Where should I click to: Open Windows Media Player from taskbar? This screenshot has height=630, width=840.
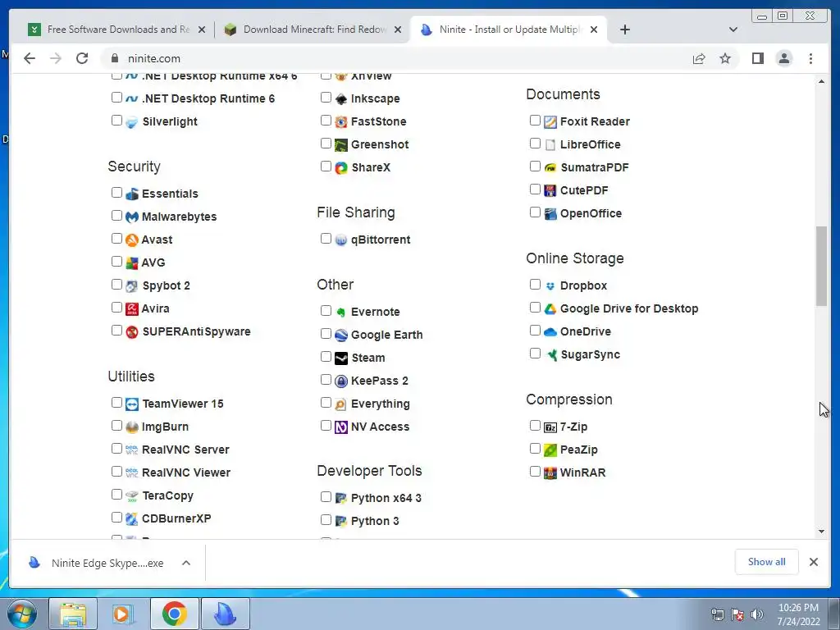123,614
